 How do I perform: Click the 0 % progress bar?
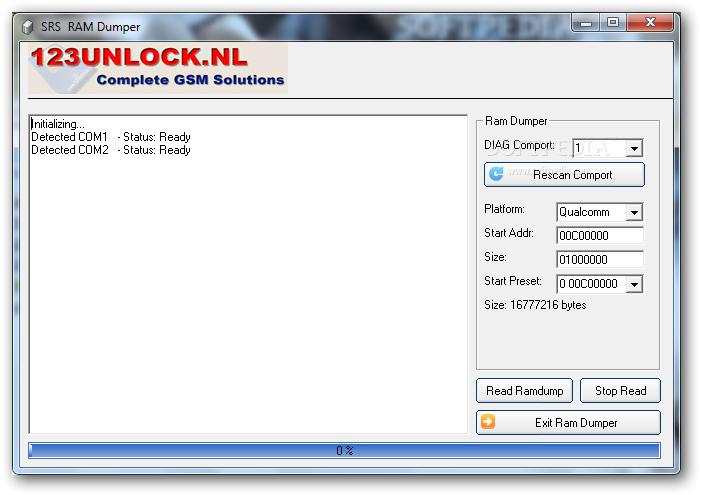click(x=344, y=450)
